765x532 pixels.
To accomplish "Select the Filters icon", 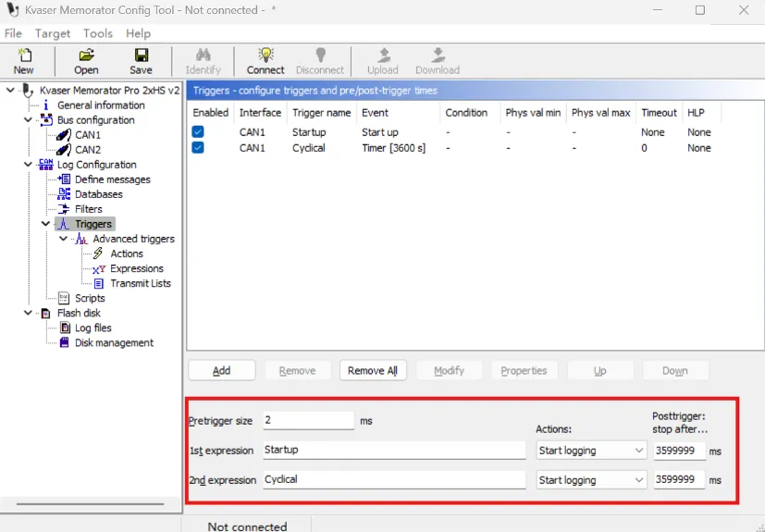I will [x=64, y=209].
